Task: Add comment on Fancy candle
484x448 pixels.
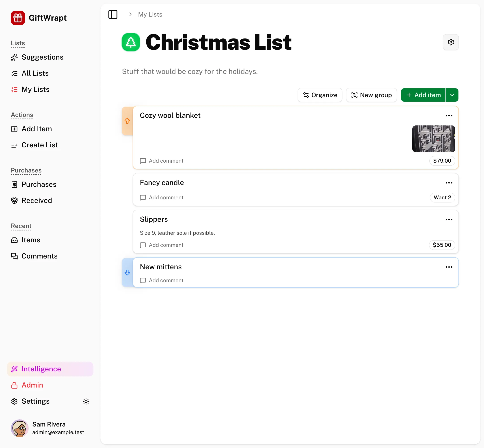Action: click(x=162, y=198)
